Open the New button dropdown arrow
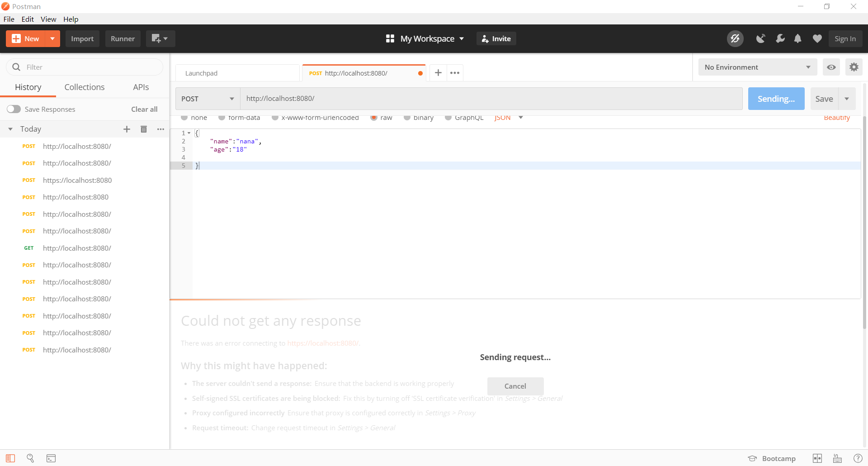Viewport: 868px width, 466px height. (52, 38)
